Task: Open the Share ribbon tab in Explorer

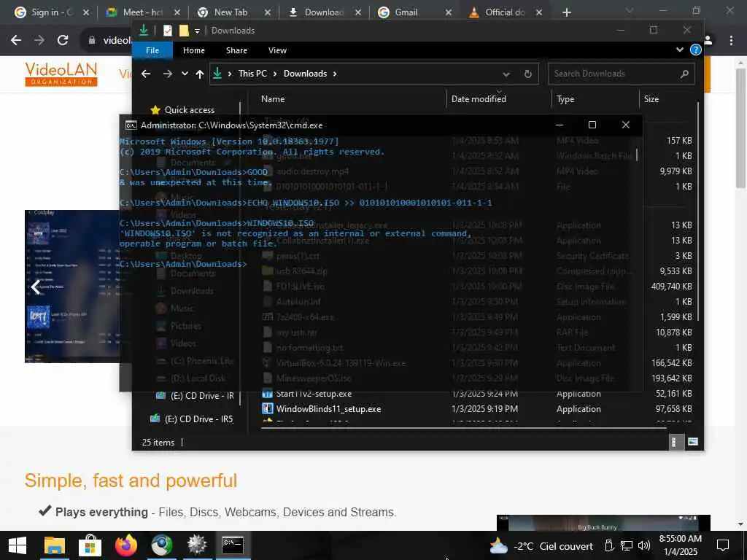Action: [x=237, y=50]
